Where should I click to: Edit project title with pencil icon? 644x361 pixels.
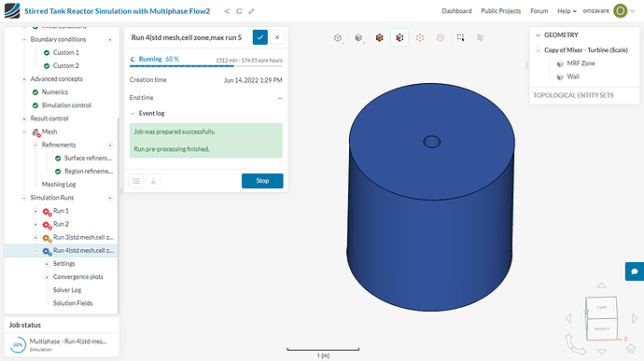click(251, 11)
